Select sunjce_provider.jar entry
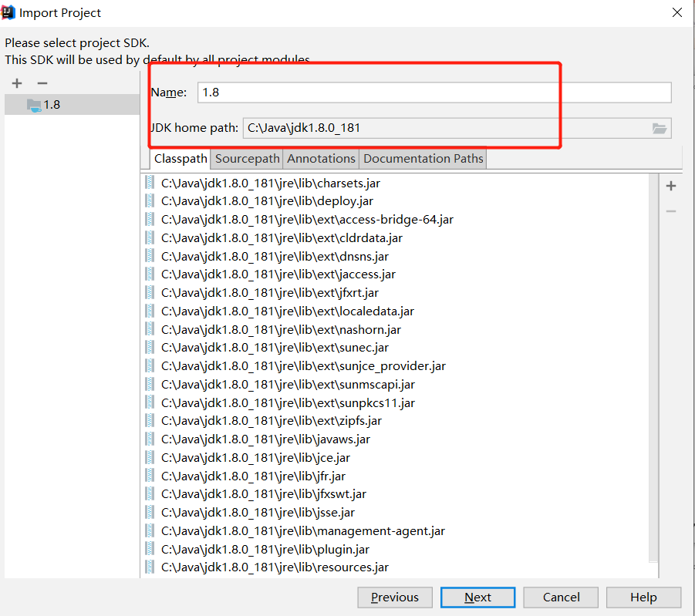 pos(303,366)
